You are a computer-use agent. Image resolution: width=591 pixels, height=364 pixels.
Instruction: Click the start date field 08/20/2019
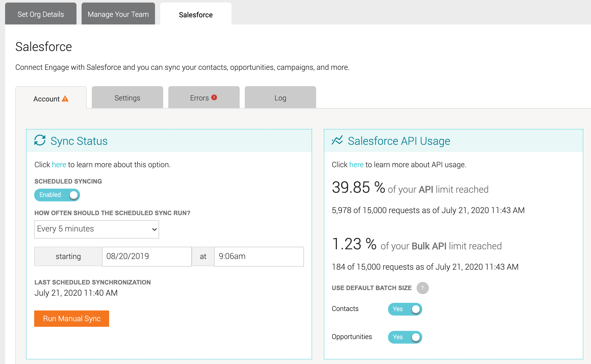[147, 256]
